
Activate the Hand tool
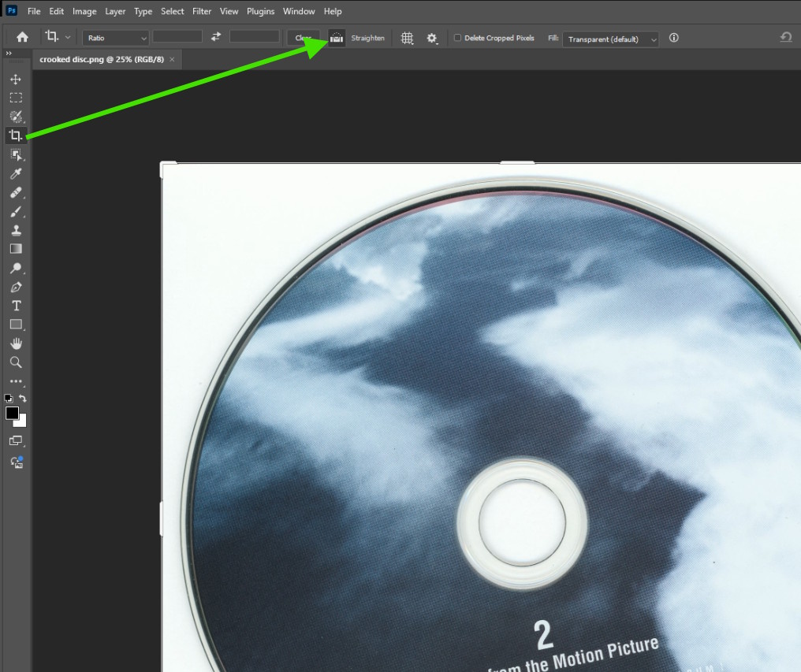click(x=15, y=343)
